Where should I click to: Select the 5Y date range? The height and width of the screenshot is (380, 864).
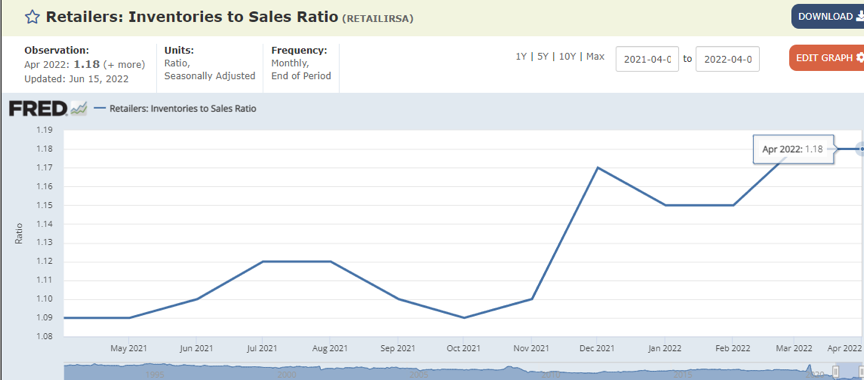point(542,56)
